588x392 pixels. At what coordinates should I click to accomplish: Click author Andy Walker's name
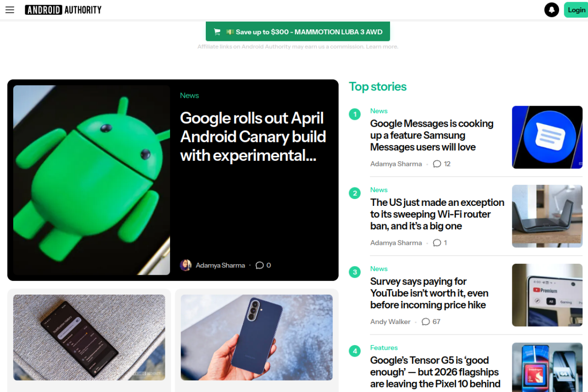click(390, 322)
